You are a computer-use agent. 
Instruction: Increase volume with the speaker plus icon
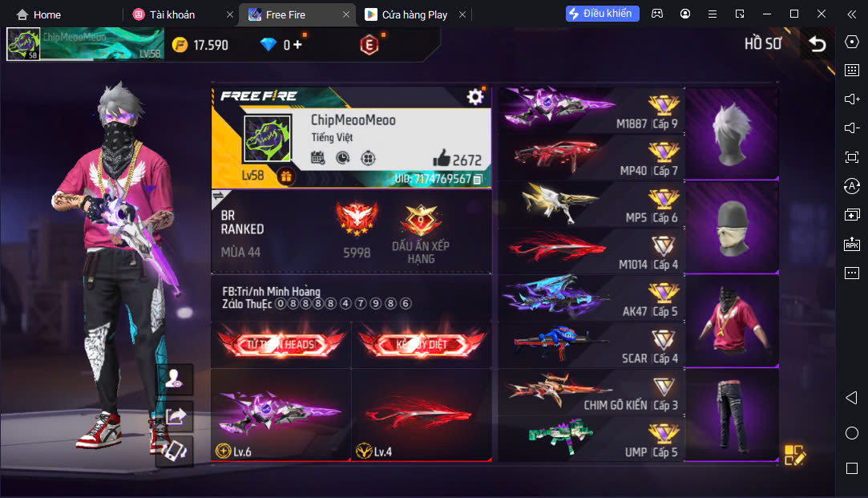pos(851,99)
